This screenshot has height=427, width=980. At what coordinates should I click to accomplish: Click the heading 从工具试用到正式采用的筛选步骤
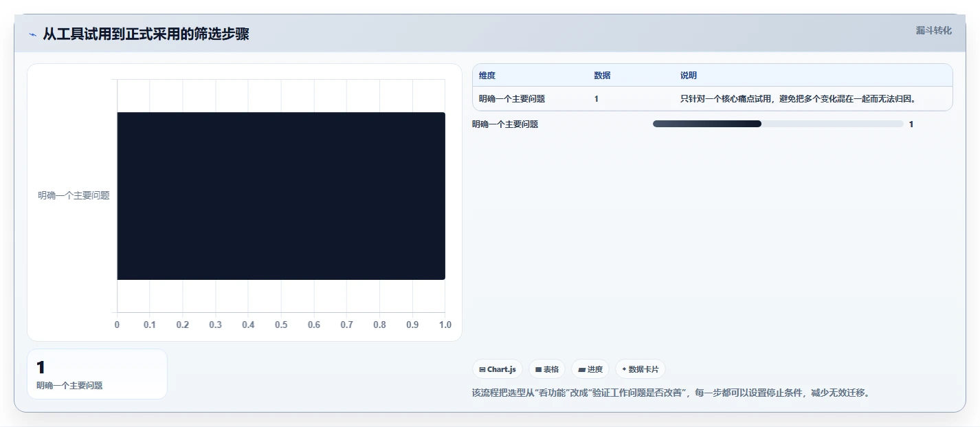tap(146, 34)
